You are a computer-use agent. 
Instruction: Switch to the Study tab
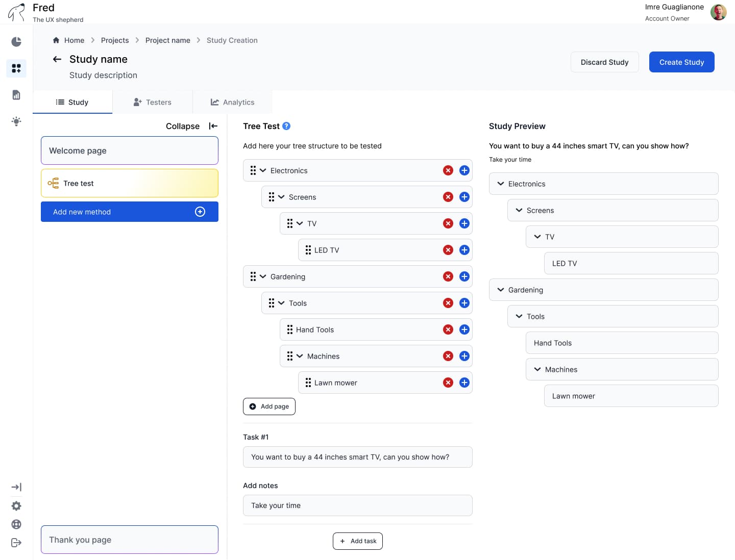pyautogui.click(x=72, y=102)
